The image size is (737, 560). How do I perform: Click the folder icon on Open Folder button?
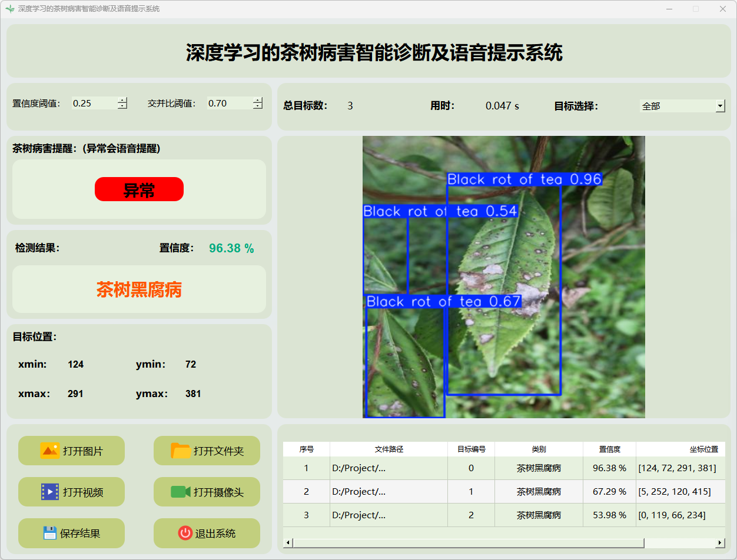click(180, 451)
